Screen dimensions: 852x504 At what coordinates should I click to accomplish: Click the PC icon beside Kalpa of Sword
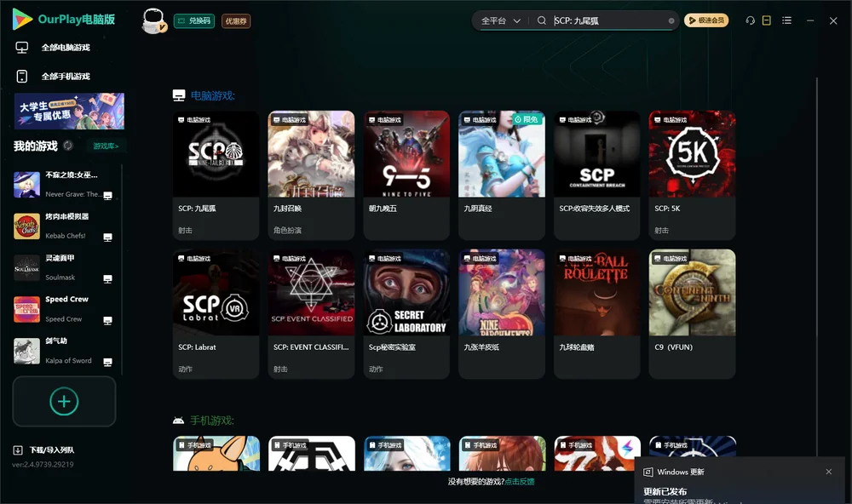pyautogui.click(x=107, y=363)
